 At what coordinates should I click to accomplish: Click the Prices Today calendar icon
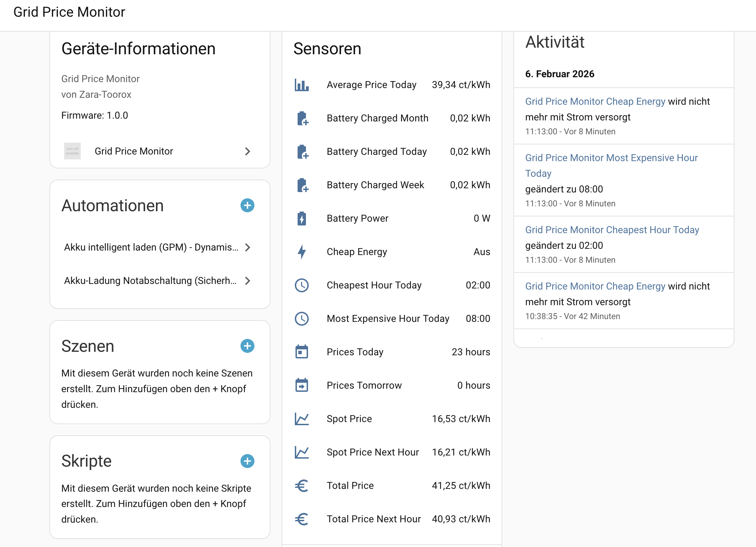(302, 352)
